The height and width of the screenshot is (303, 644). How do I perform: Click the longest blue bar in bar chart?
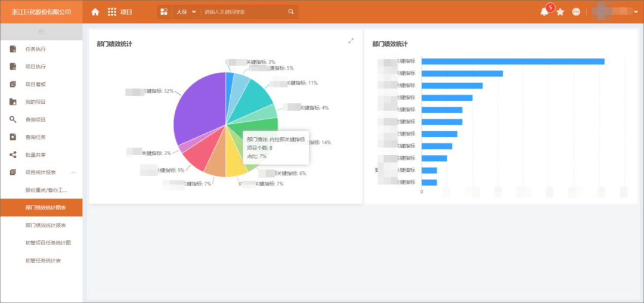pos(513,61)
